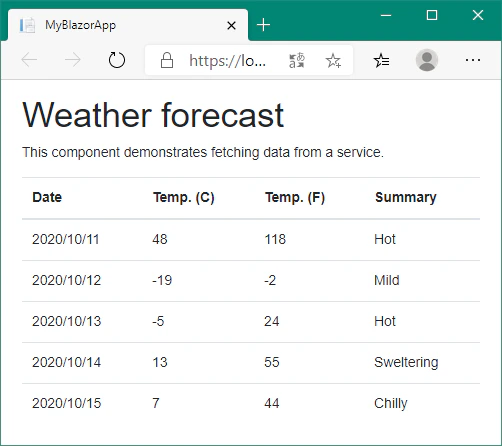Click the Temp. (F) column header
Screen dimensions: 502x446
coord(295,198)
